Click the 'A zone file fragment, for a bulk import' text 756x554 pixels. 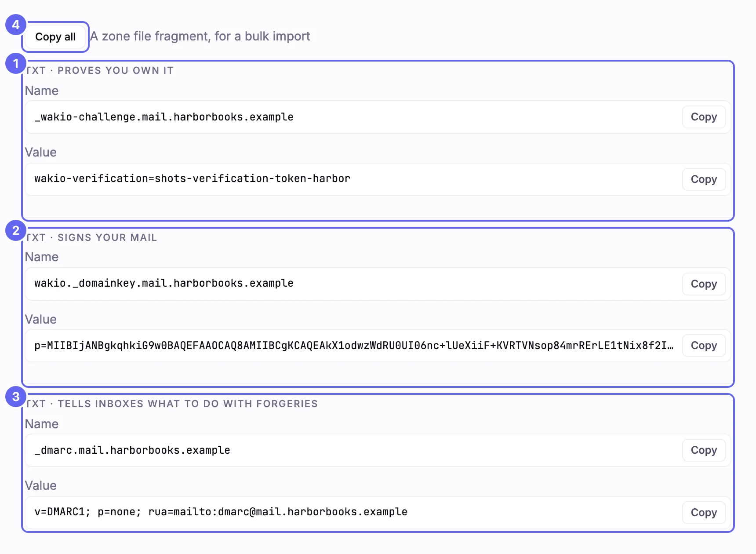coord(200,36)
